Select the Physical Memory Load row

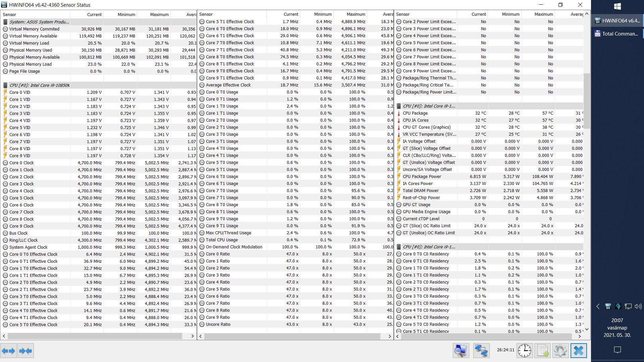(99, 64)
